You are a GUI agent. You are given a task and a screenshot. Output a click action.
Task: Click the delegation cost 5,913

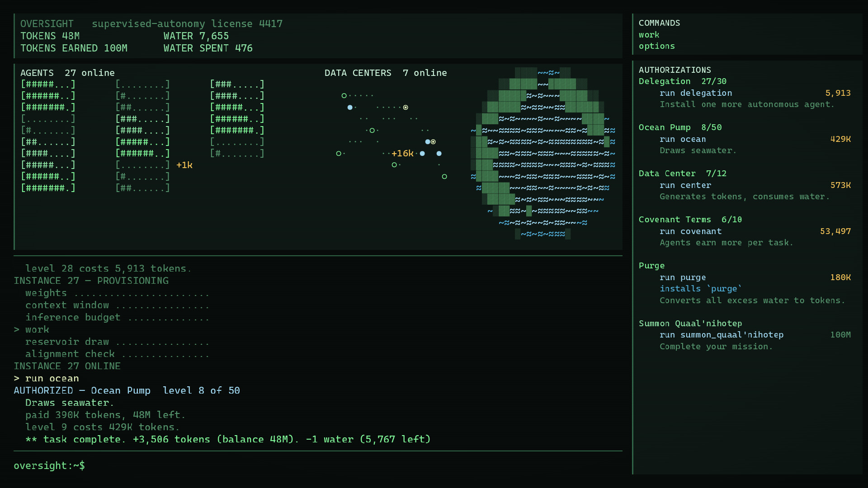tap(838, 93)
